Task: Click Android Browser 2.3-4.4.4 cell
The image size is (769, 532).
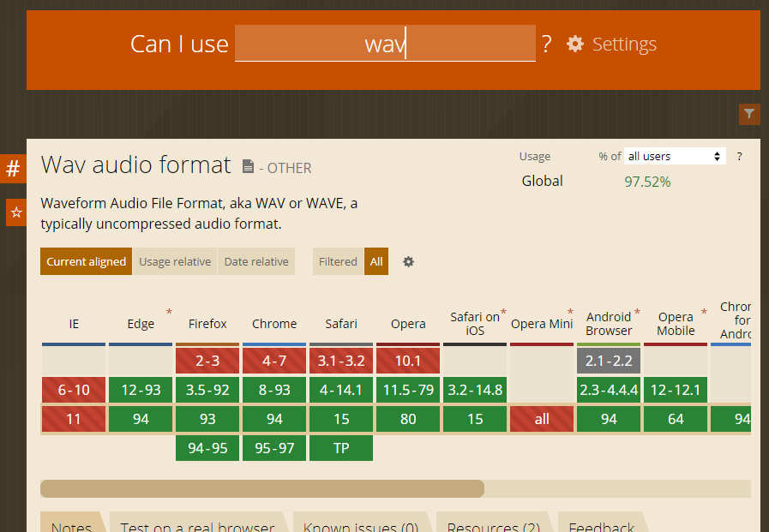Action: click(x=609, y=390)
